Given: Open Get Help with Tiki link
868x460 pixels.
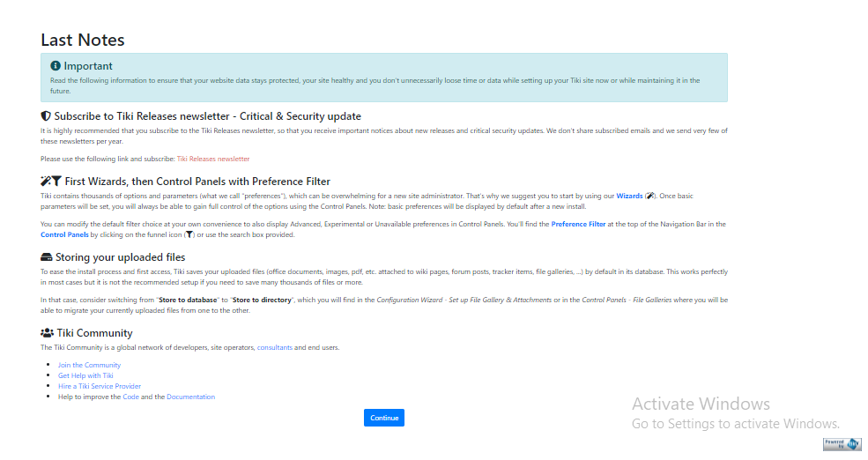Looking at the screenshot, I should pos(85,375).
